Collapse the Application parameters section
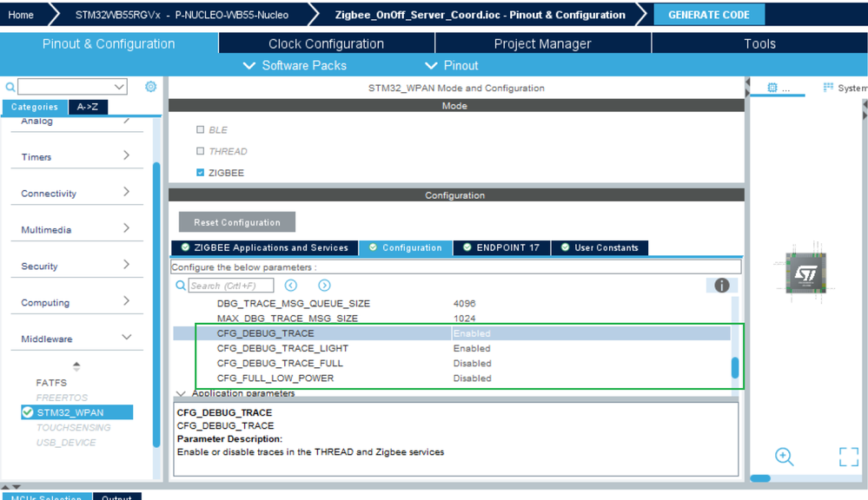Image resolution: width=868 pixels, height=500 pixels. click(x=181, y=393)
